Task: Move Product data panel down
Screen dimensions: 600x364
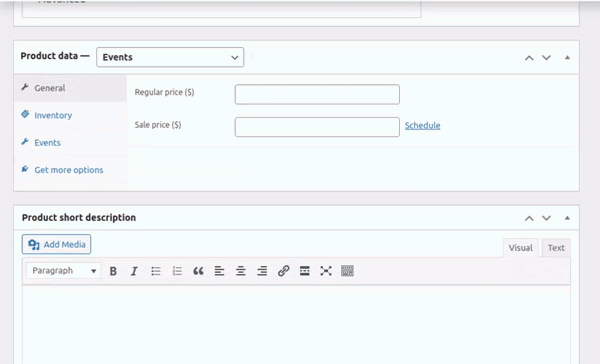Action: point(546,58)
